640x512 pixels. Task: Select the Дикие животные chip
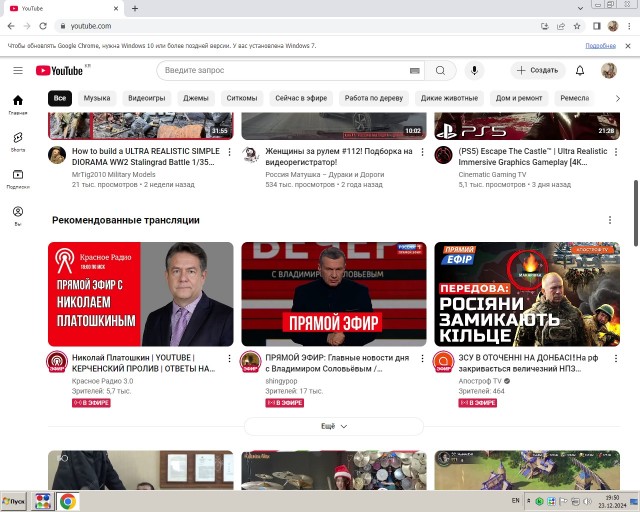(449, 98)
